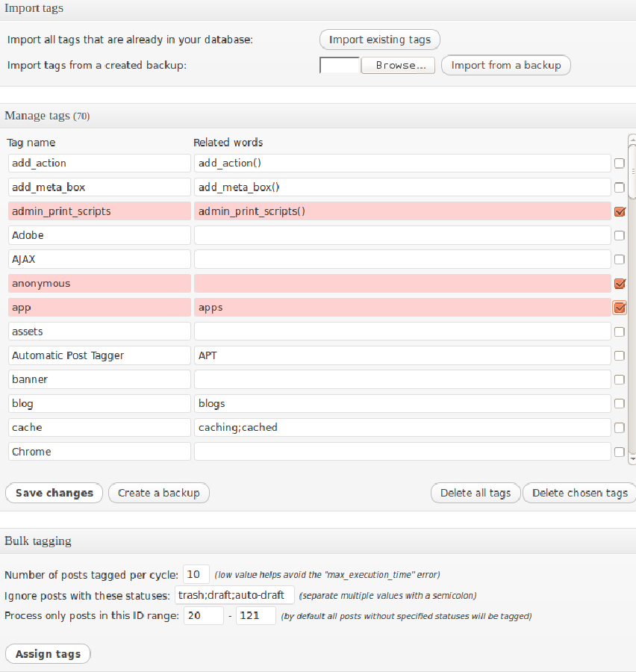Click Import from a backup

point(505,66)
